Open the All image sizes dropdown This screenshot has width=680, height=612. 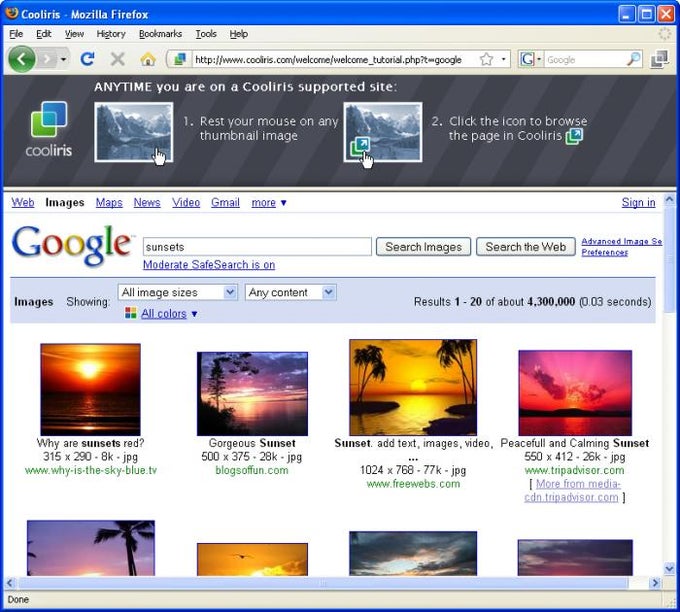click(177, 292)
